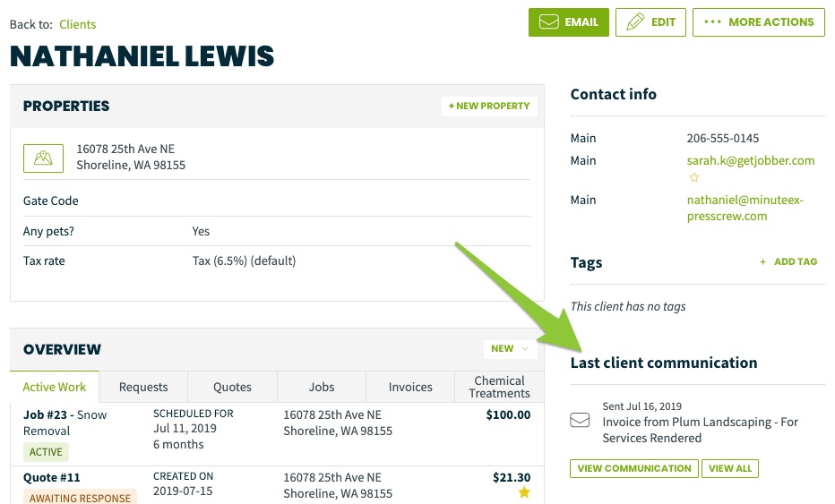Viewport: 835px width, 504px height.
Task: Expand the NEW dropdown in Overview
Action: pyautogui.click(x=510, y=348)
